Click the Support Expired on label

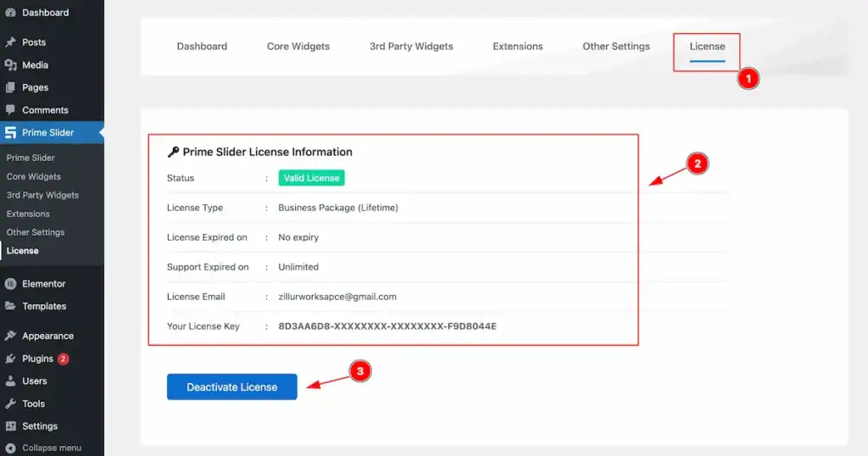coord(208,267)
